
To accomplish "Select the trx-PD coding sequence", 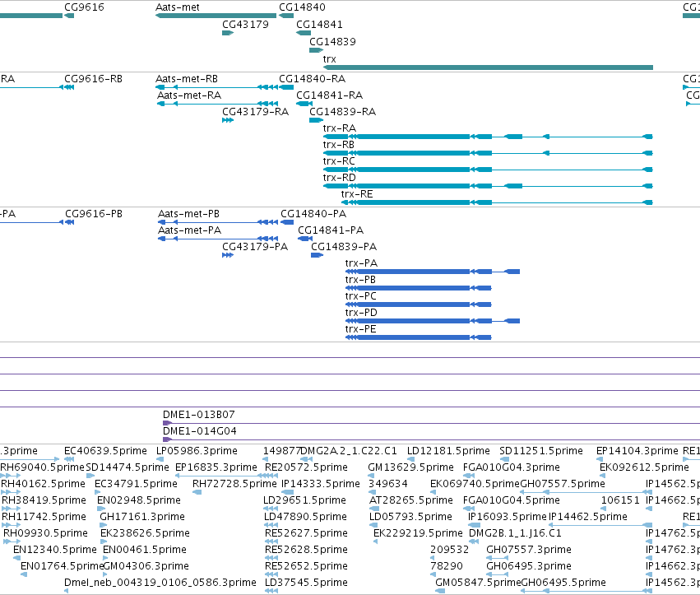I will click(x=433, y=321).
